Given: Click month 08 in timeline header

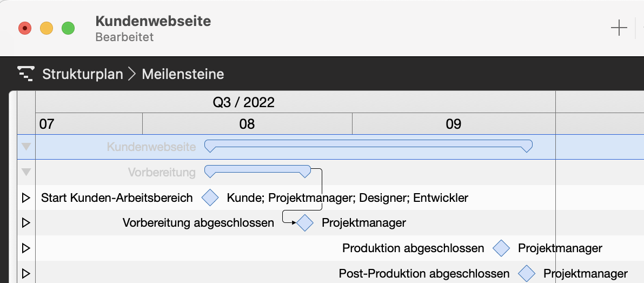Looking at the screenshot, I should [247, 124].
